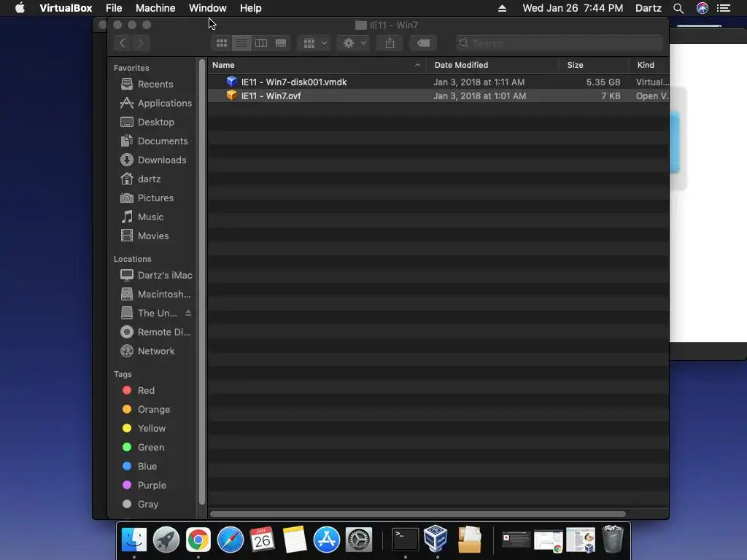The height and width of the screenshot is (560, 747).
Task: Filter by the Gray tag
Action: click(140, 504)
